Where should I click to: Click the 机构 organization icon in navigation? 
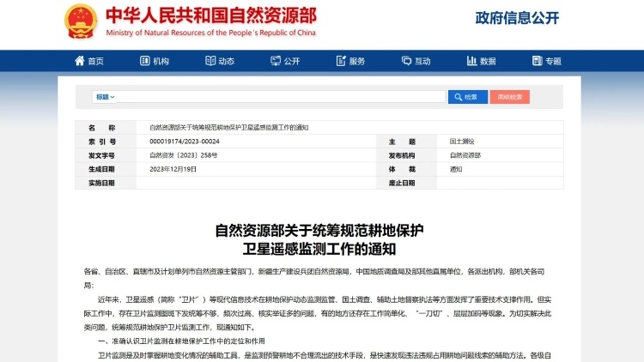pyautogui.click(x=145, y=62)
